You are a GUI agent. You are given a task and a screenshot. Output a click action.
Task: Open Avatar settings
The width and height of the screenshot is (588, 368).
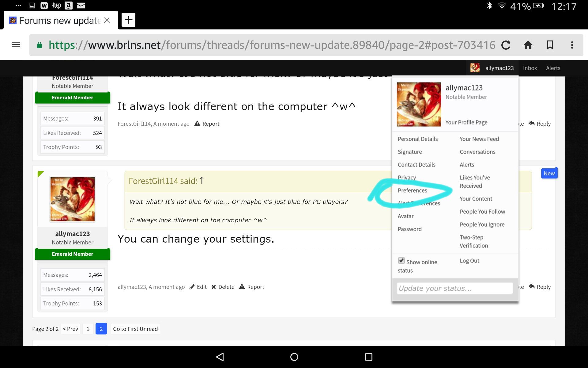coord(405,216)
